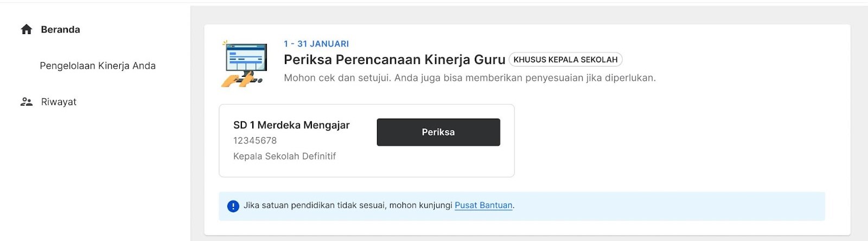Click the Beranda home icon
868x241 pixels.
coord(27,29)
